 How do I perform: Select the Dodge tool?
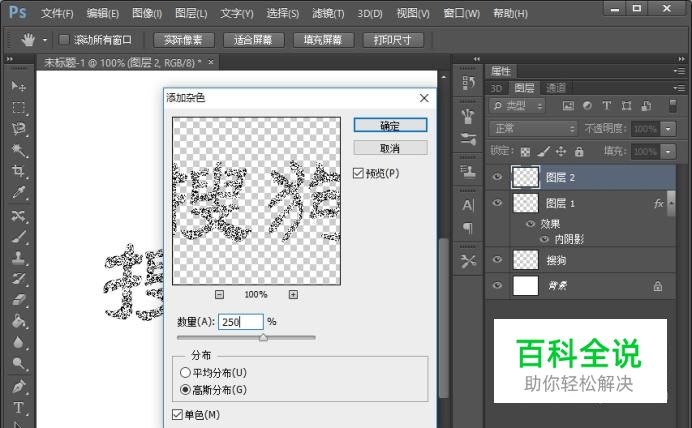coord(18,364)
